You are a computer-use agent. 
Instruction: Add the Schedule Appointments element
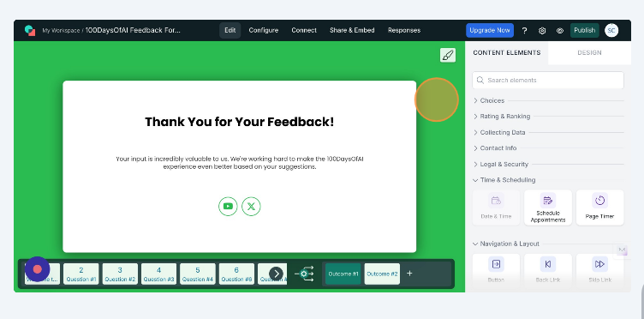click(548, 208)
